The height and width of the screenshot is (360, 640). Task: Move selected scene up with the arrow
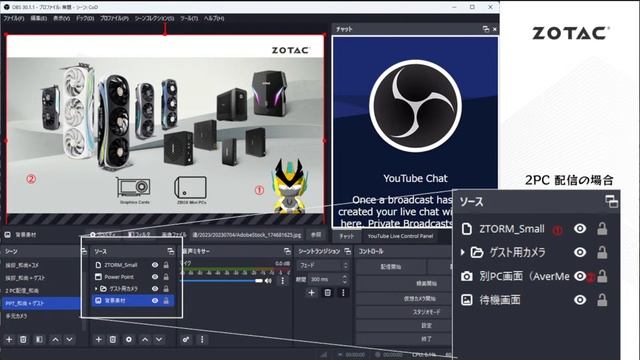coord(55,339)
